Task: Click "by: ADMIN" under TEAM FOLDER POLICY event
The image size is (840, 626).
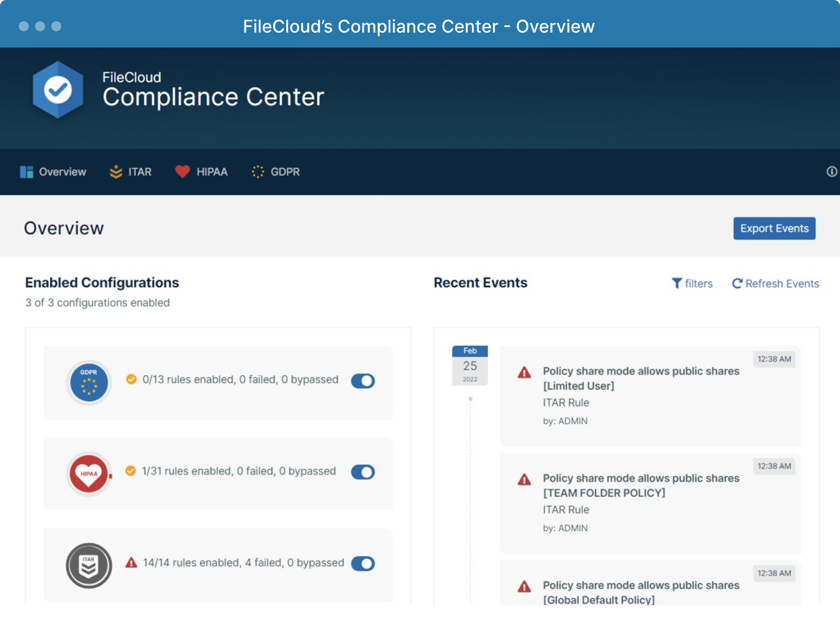Action: tap(565, 528)
